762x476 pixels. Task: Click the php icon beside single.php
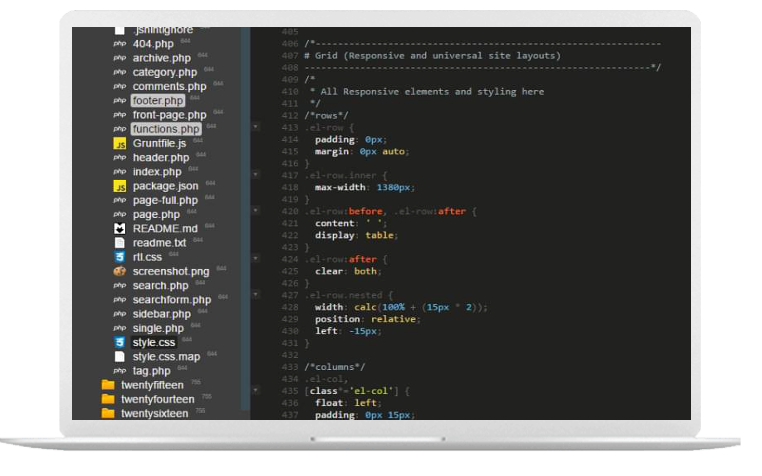(120, 328)
